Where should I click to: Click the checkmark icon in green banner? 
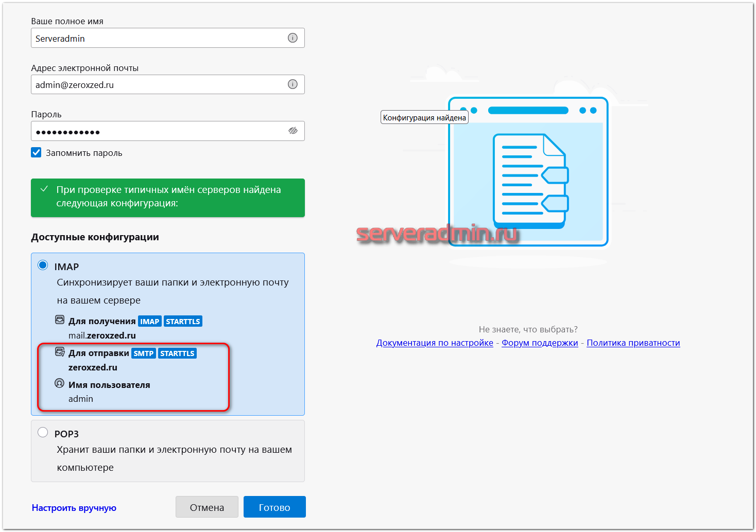[x=44, y=189]
